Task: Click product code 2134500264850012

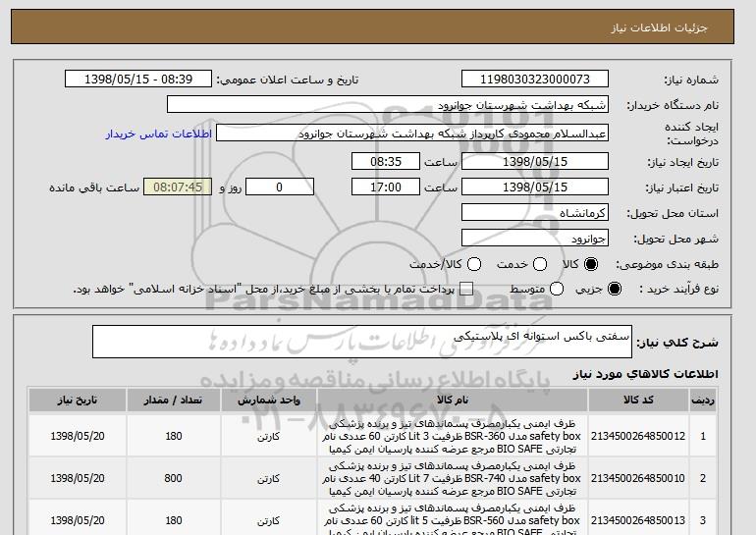Action: point(638,436)
